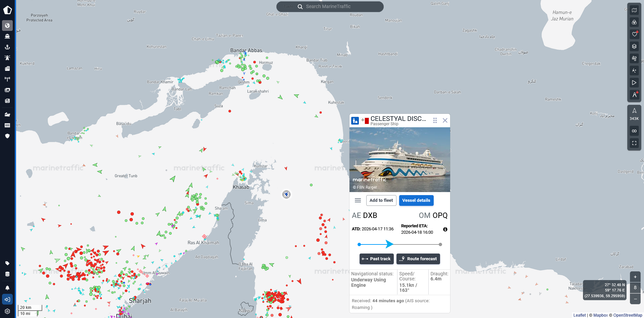
Task: Open the shield icon in sidebar
Action: [x=7, y=136]
